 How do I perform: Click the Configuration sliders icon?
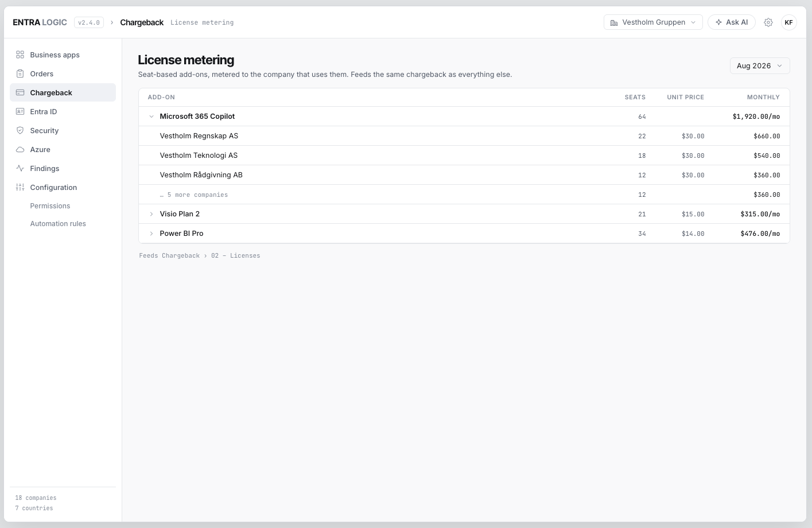click(20, 187)
